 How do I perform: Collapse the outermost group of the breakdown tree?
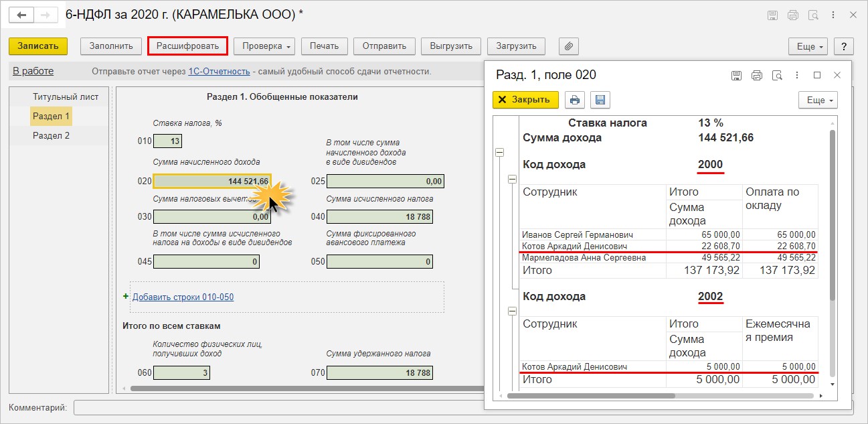(x=499, y=153)
